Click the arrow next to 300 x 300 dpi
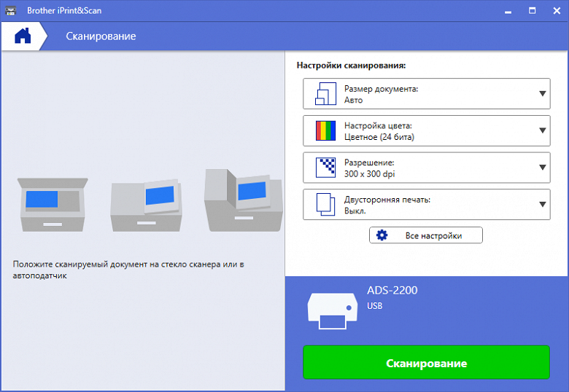The width and height of the screenshot is (569, 392). [543, 168]
